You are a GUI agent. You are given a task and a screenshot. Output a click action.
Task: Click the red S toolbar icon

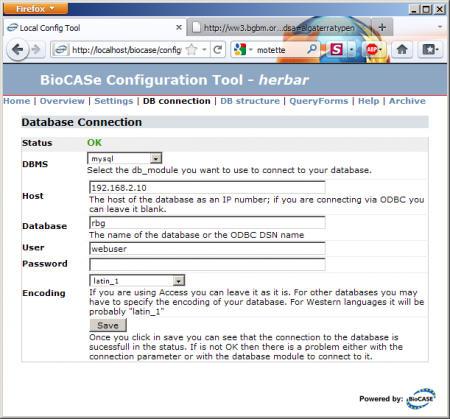point(336,50)
